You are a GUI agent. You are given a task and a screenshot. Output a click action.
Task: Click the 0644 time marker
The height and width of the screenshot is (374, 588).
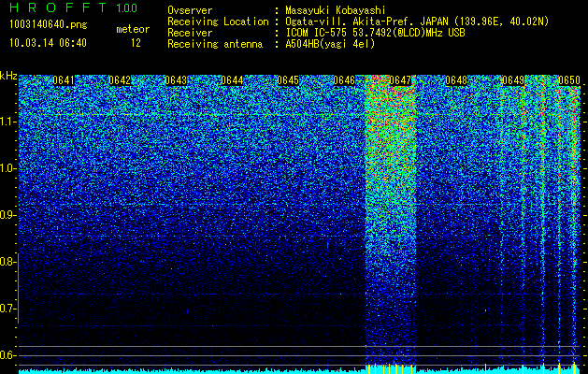pyautogui.click(x=232, y=80)
